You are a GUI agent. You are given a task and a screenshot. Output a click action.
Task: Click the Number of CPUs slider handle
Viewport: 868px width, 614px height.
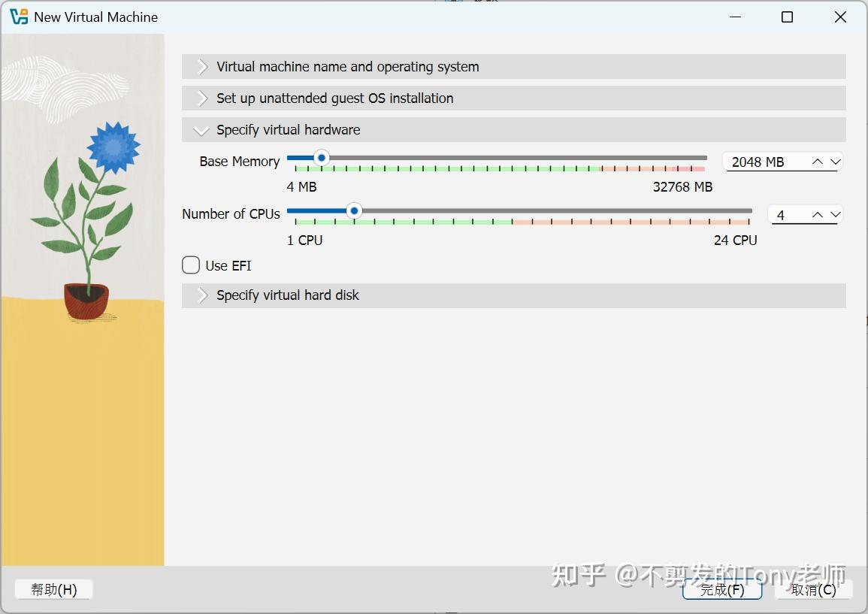coord(353,211)
